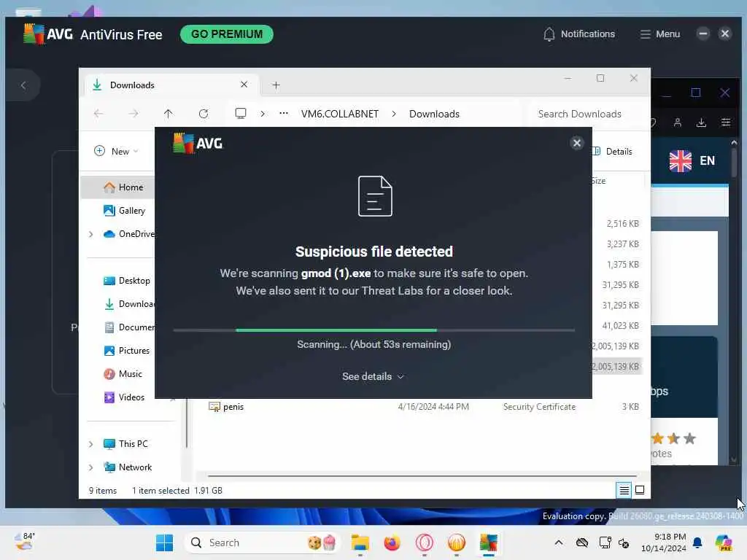Click the certificate file's 4/16/2024 date cell

pyautogui.click(x=433, y=407)
